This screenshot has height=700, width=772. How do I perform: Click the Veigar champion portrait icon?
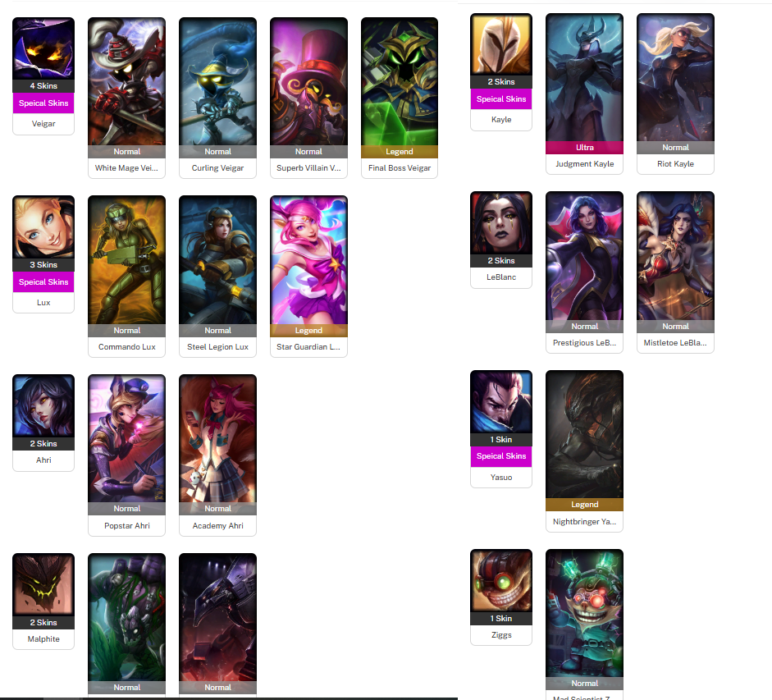(43, 48)
